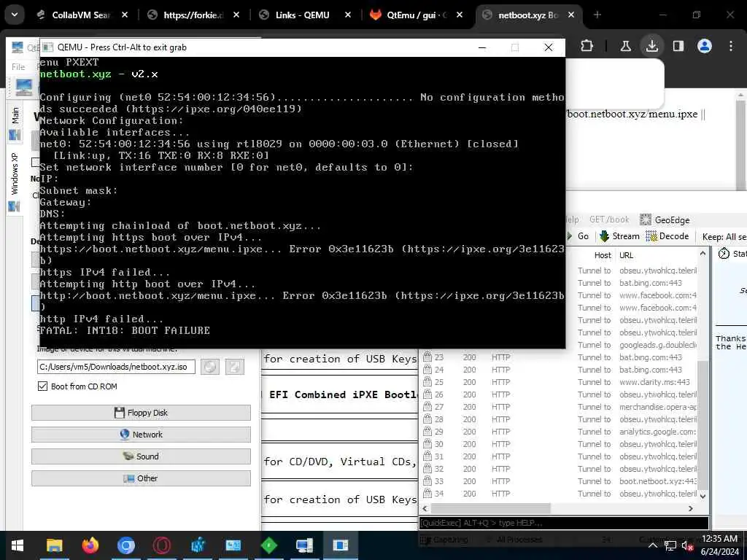This screenshot has height=560, width=747.
Task: Launch Firefox from the taskbar
Action: pos(90,545)
